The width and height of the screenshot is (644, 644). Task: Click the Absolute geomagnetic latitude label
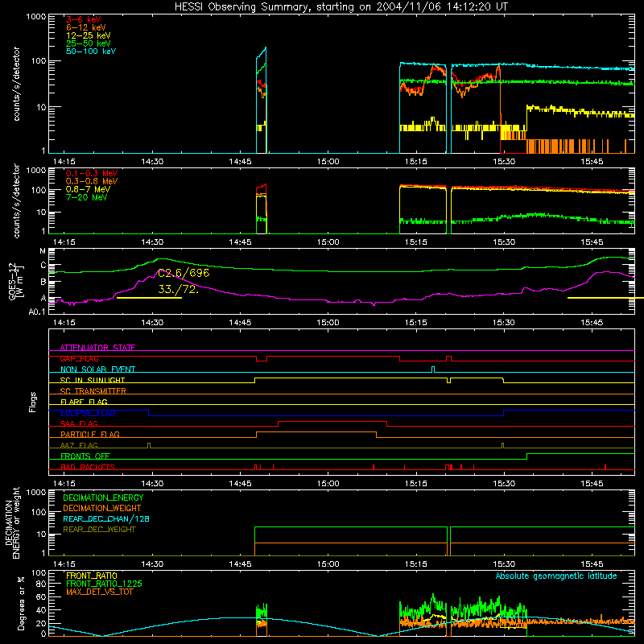point(556,576)
